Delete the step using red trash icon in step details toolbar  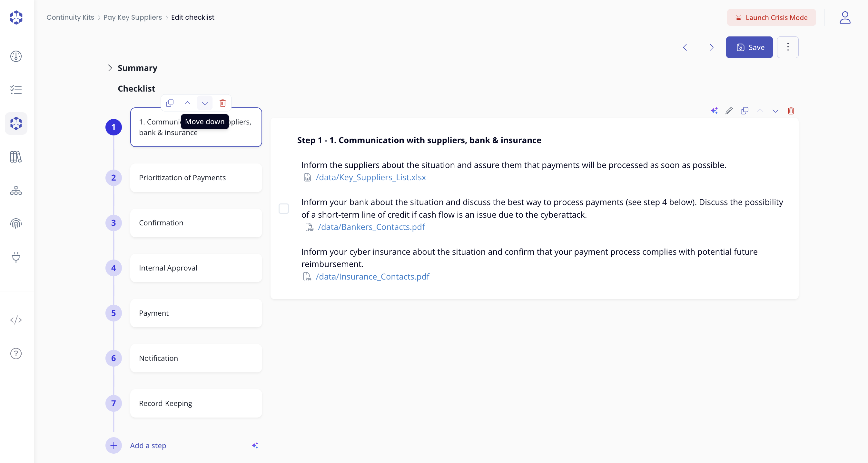tap(791, 111)
